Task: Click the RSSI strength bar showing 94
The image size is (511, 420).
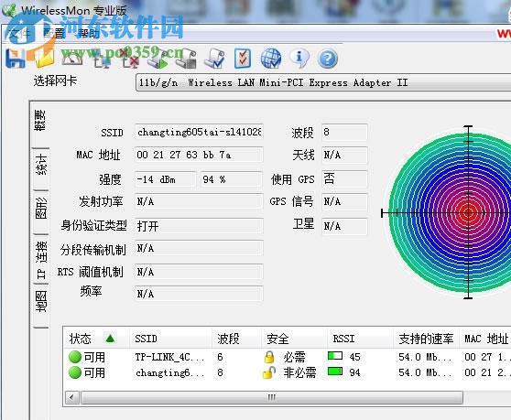Action: 335,372
